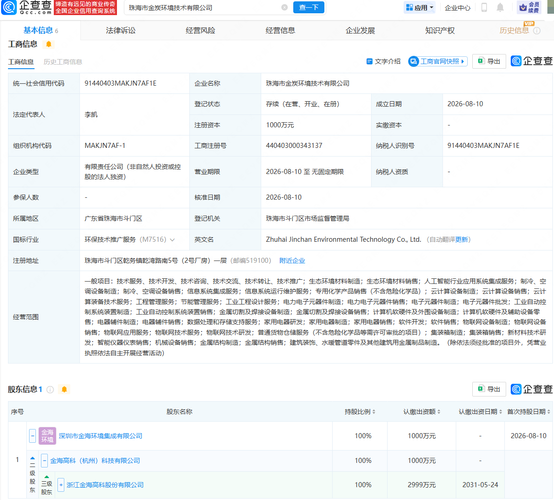
Task: Export 工商信息 with the 导出 button
Action: click(x=489, y=61)
